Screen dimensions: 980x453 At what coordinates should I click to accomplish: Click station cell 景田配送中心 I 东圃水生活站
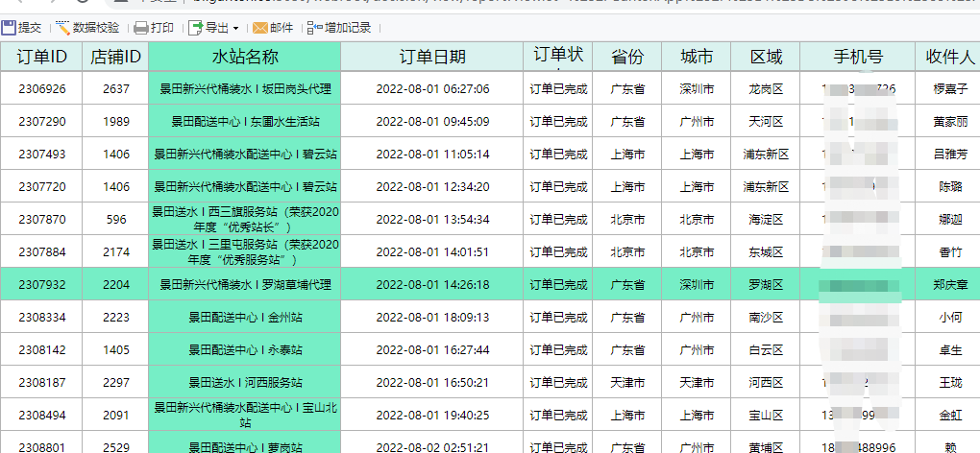pyautogui.click(x=245, y=121)
